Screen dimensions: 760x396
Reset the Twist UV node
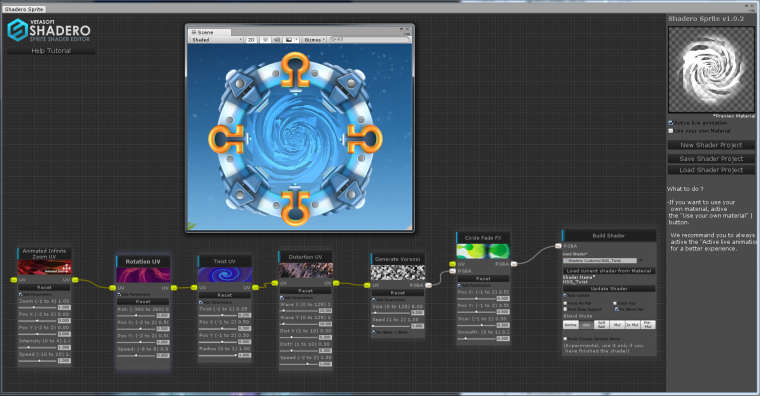click(224, 295)
